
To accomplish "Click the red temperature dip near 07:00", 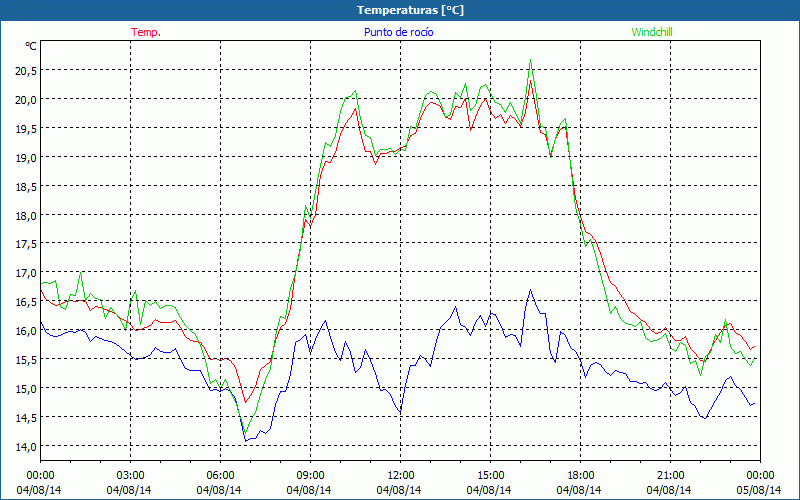I will coord(245,402).
